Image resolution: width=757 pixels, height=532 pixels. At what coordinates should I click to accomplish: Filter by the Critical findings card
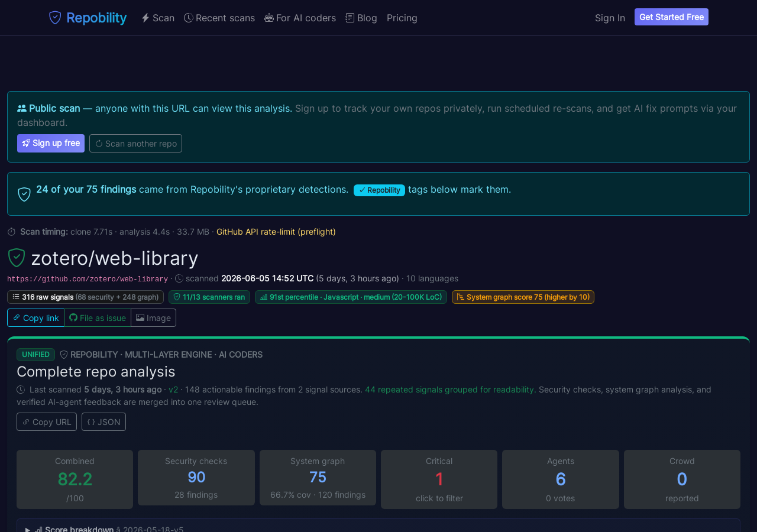(439, 479)
